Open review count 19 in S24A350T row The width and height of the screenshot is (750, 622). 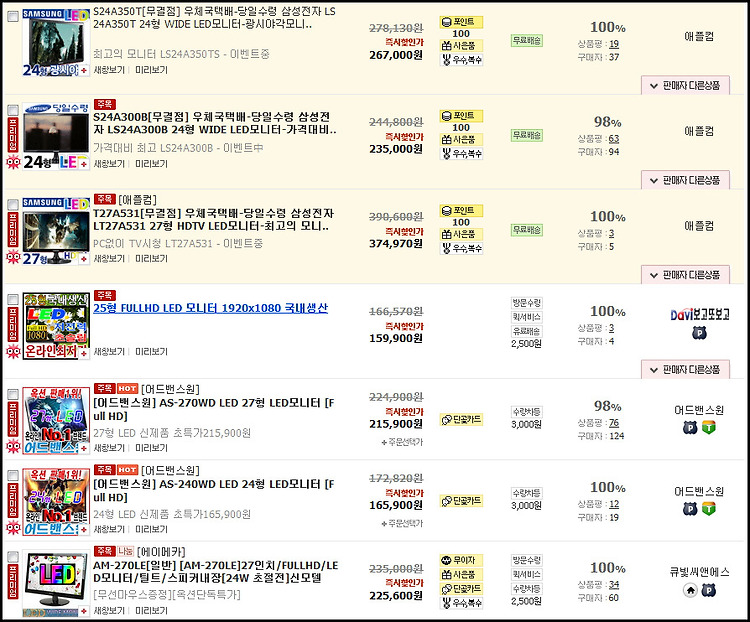click(614, 44)
